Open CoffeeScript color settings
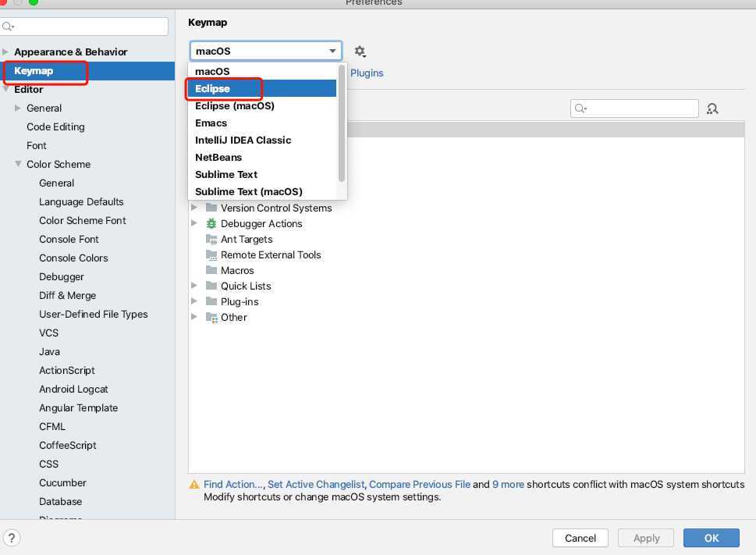This screenshot has height=555, width=756. coord(68,445)
